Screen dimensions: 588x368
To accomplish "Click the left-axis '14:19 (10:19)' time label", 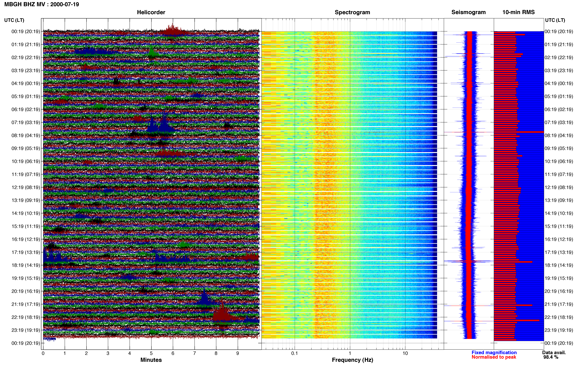I will click(26, 213).
